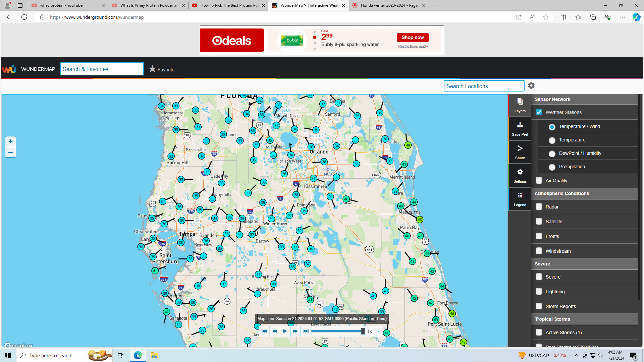
Task: Click the animation timeline slider handle
Action: tap(363, 331)
